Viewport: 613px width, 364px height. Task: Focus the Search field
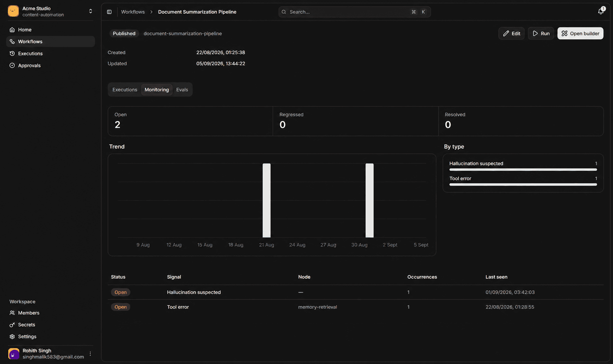(355, 12)
